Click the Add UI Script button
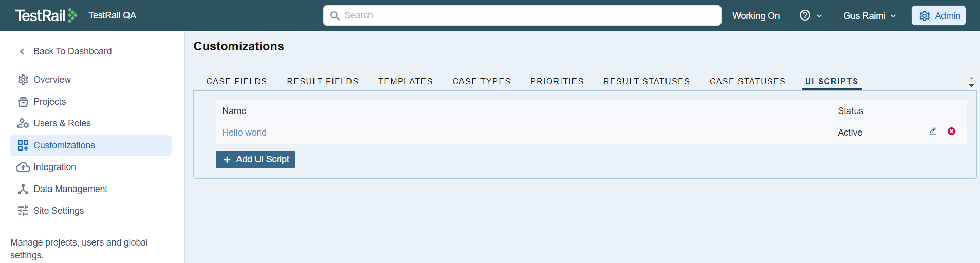The height and width of the screenshot is (263, 980). [255, 159]
